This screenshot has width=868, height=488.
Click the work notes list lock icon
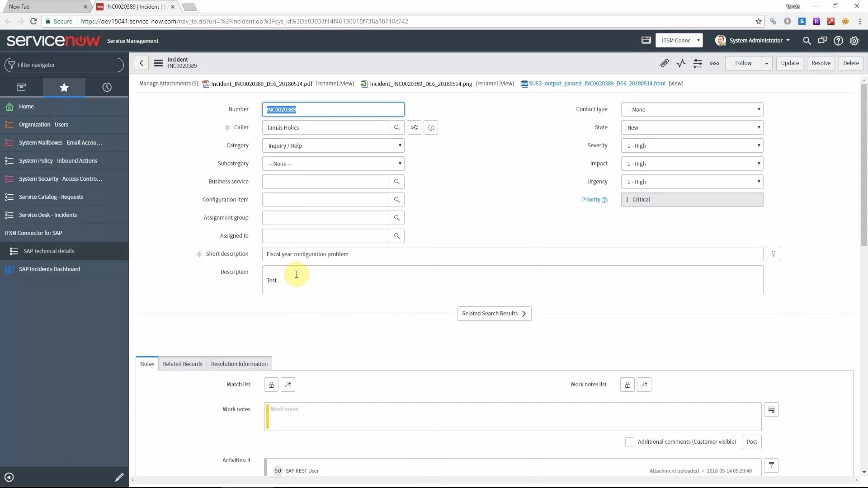(628, 385)
